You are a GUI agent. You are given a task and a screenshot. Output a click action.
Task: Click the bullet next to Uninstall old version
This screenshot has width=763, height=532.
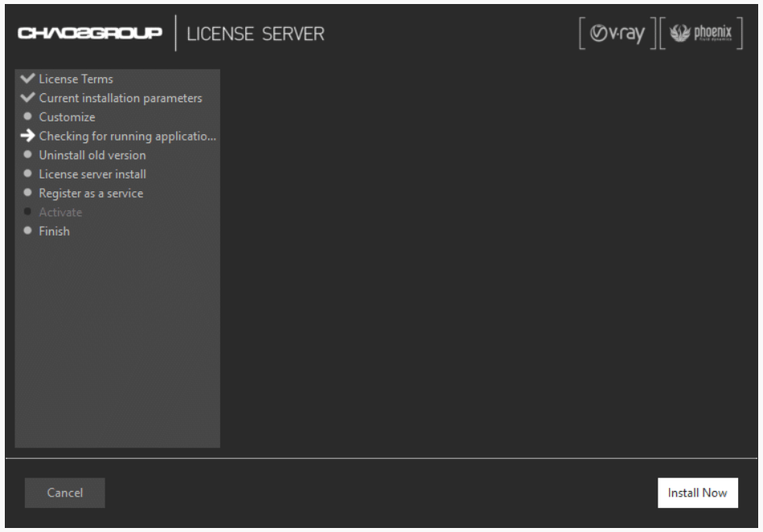(27, 154)
